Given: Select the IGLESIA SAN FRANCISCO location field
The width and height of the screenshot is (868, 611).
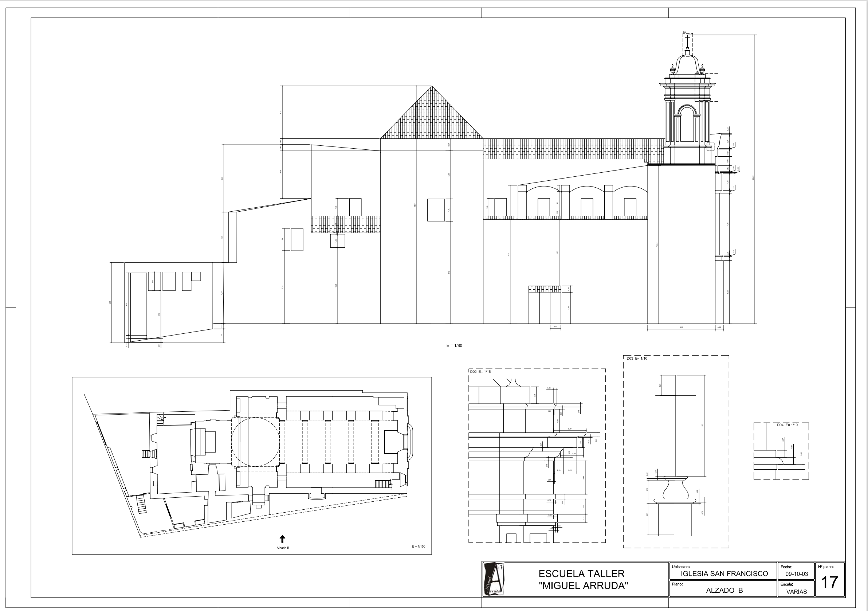Looking at the screenshot, I should tap(724, 573).
